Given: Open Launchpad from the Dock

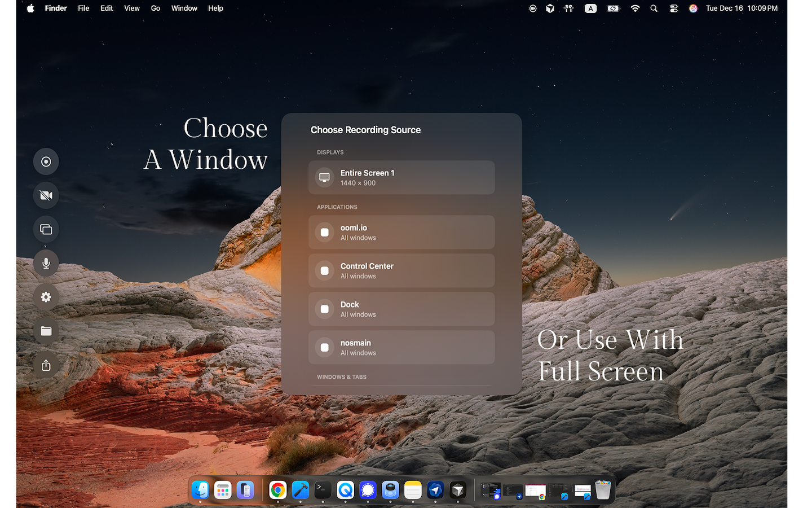Looking at the screenshot, I should click(223, 490).
